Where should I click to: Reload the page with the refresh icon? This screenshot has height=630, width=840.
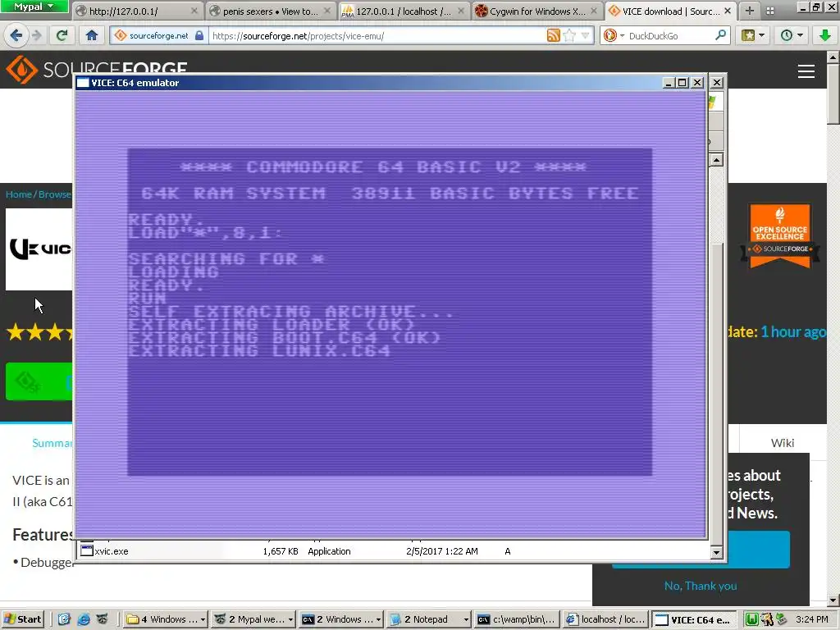click(62, 36)
